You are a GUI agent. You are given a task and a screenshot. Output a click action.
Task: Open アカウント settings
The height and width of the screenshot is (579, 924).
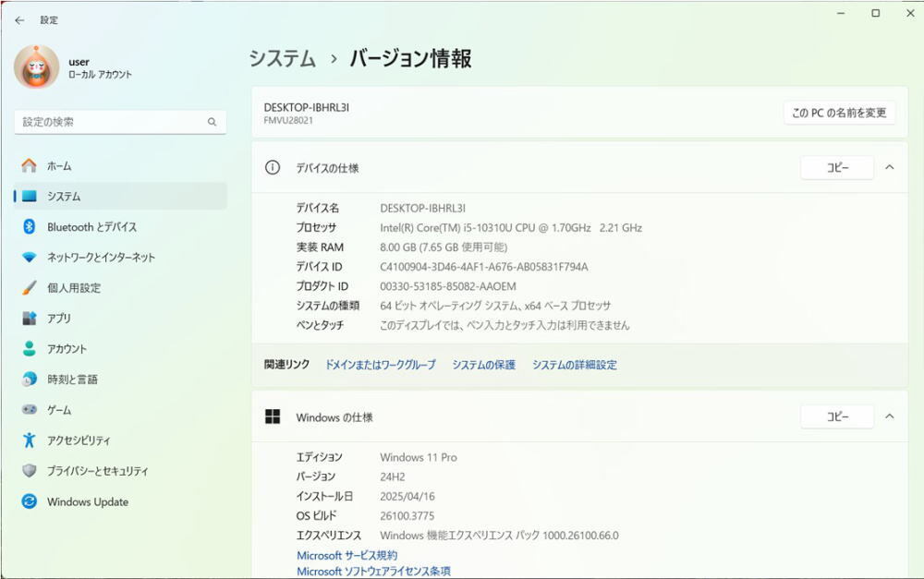pyautogui.click(x=67, y=349)
